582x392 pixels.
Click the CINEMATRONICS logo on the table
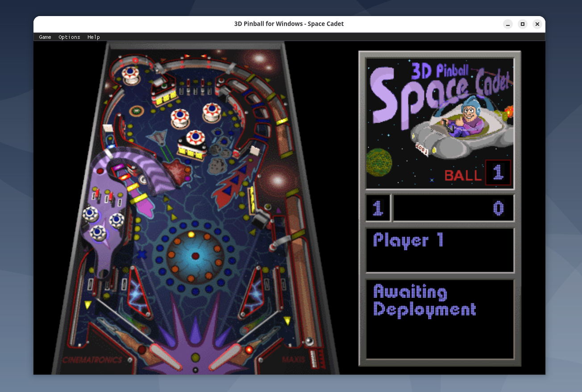click(x=92, y=359)
